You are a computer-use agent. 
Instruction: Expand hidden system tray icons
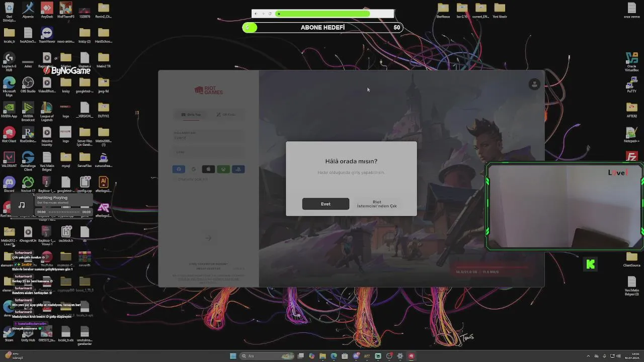click(x=588, y=356)
